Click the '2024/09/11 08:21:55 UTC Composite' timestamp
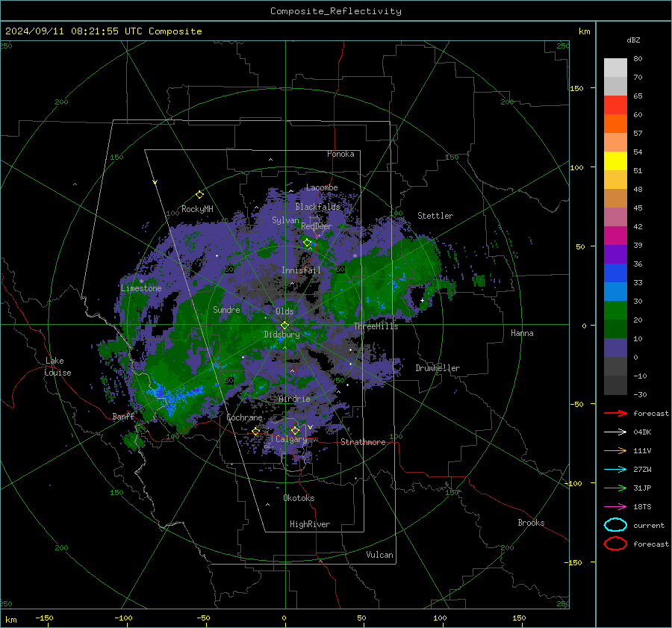672x628 pixels. [x=103, y=31]
